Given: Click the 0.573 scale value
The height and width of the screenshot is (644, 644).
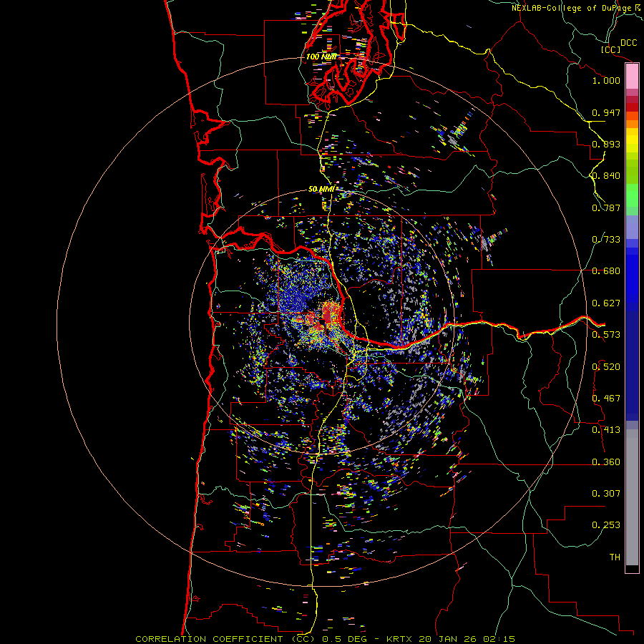Looking at the screenshot, I should tap(606, 335).
